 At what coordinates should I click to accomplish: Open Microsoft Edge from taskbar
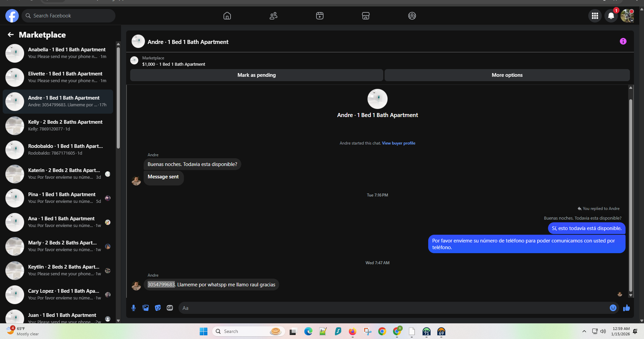308,332
